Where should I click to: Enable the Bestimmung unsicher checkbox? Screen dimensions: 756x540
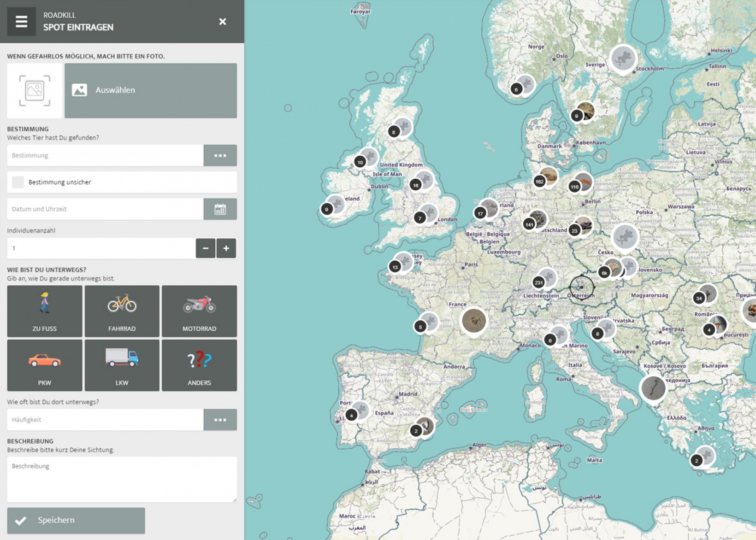(18, 182)
